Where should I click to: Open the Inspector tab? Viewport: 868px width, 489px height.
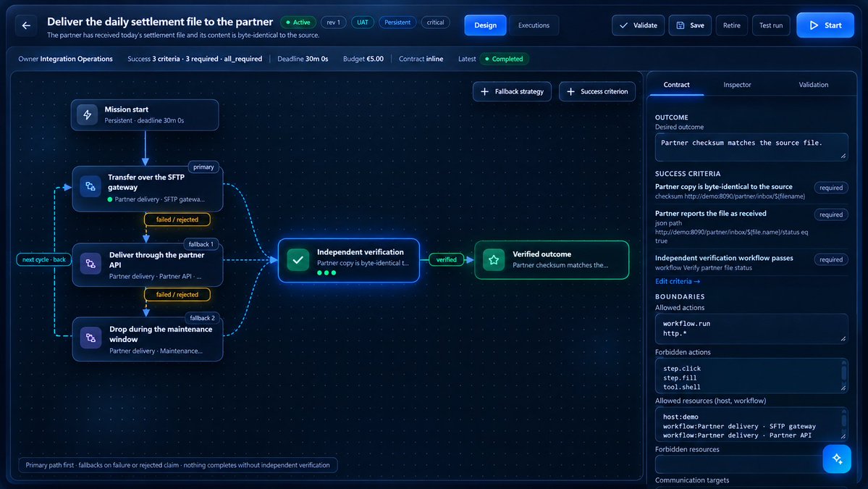pyautogui.click(x=737, y=85)
